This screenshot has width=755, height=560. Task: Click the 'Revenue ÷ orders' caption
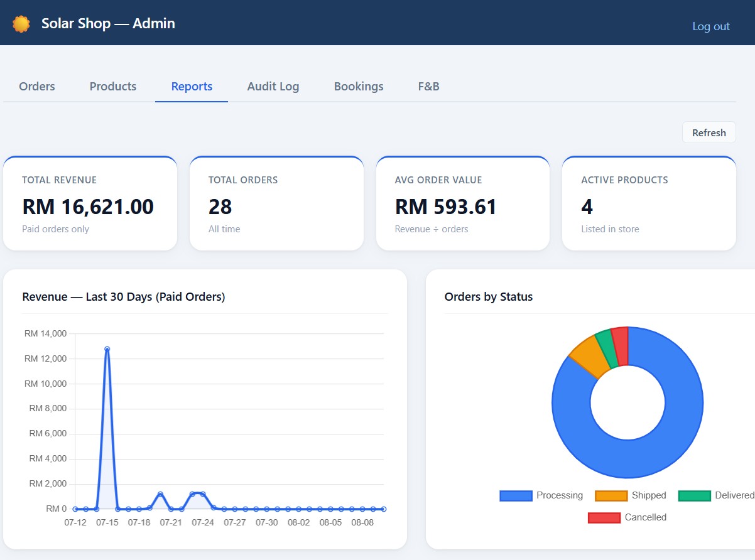pyautogui.click(x=432, y=229)
